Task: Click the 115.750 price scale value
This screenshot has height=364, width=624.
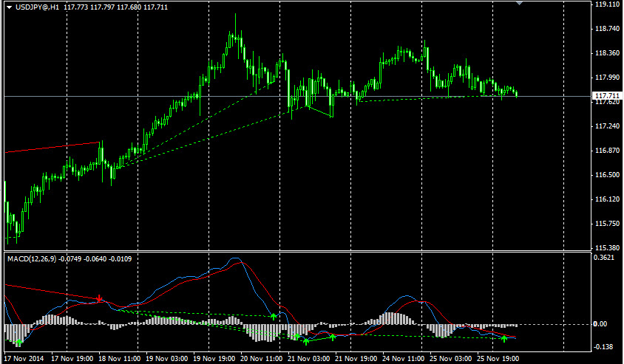Action: 606,224
